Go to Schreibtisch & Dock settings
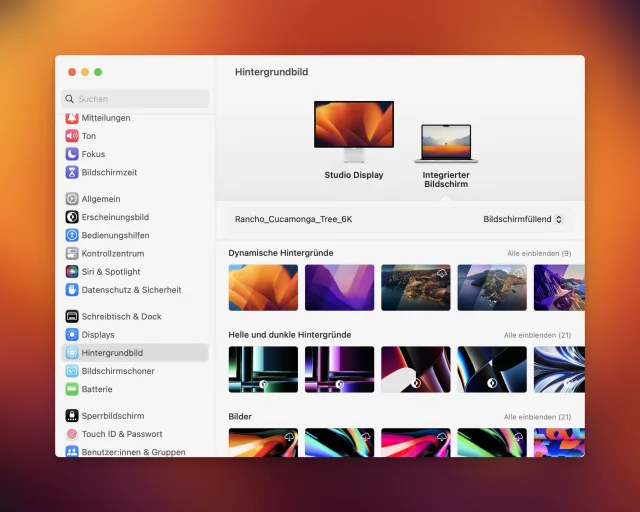The width and height of the screenshot is (640, 512). coord(121,316)
